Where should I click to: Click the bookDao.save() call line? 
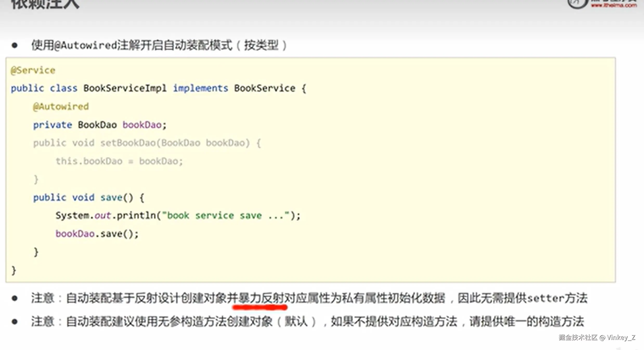[97, 234]
